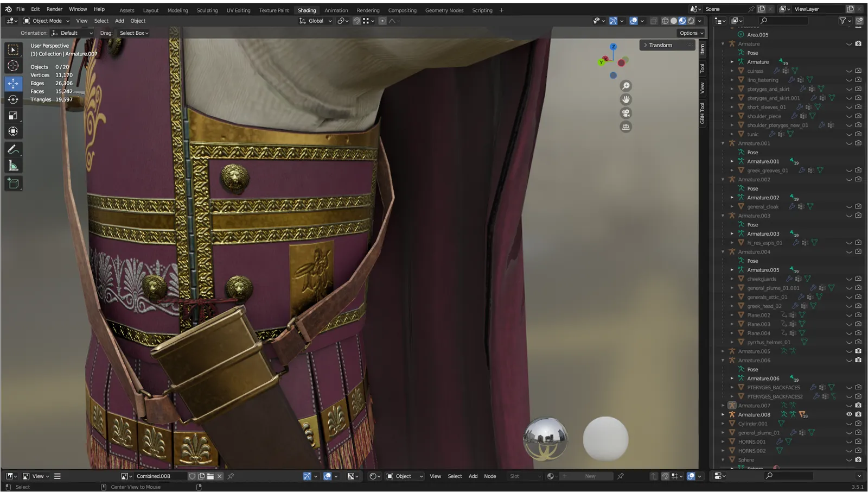Add a new workspace with plus button
This screenshot has height=492, width=868.
[x=501, y=10]
